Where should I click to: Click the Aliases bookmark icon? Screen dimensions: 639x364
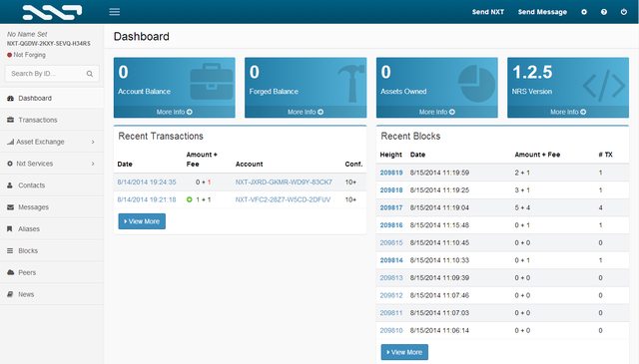[10, 228]
